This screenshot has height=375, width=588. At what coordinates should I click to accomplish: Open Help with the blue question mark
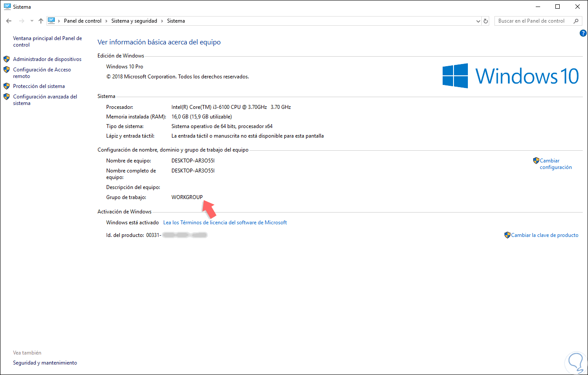583,33
